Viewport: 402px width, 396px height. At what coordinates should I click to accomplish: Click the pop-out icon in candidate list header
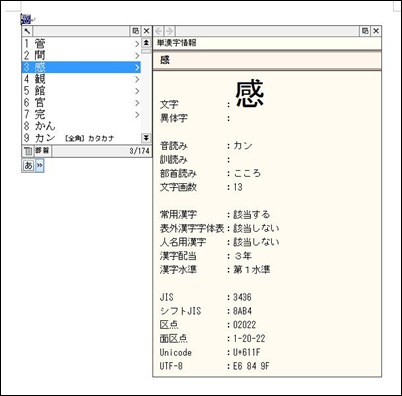click(135, 31)
